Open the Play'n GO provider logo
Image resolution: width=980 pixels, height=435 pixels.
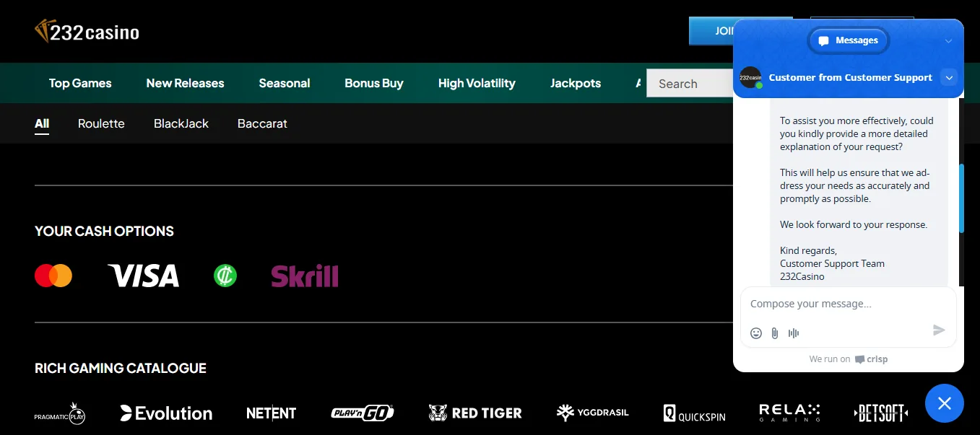(363, 413)
